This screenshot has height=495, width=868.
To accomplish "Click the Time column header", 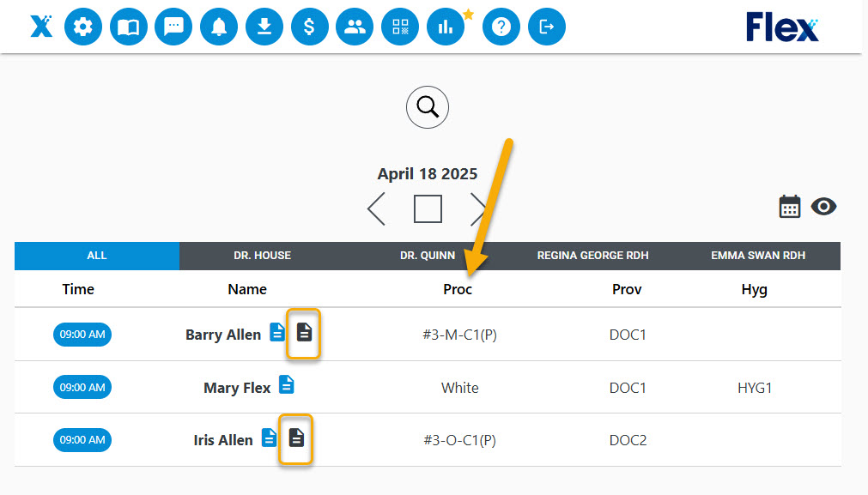I will click(x=78, y=289).
